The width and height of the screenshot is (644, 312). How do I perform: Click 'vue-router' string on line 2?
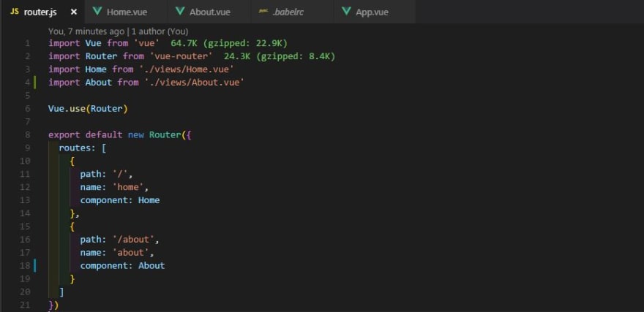(x=181, y=56)
